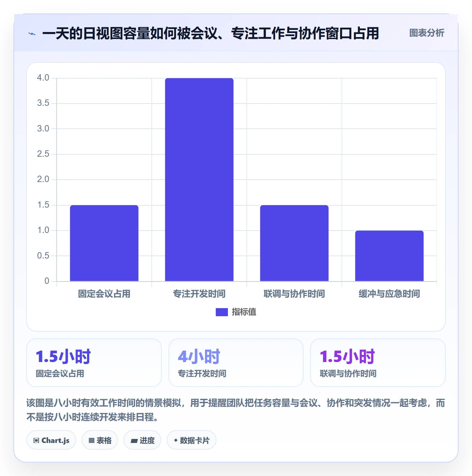Viewport: 472px width, 476px height.
Task: Select the x-axis label 缓冲与应急时间
Action: [x=389, y=294]
